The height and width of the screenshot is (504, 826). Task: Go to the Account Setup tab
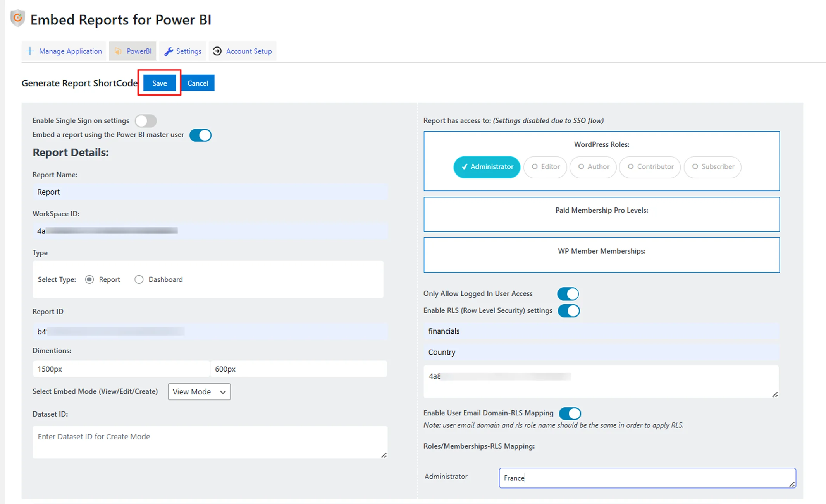[x=243, y=51]
